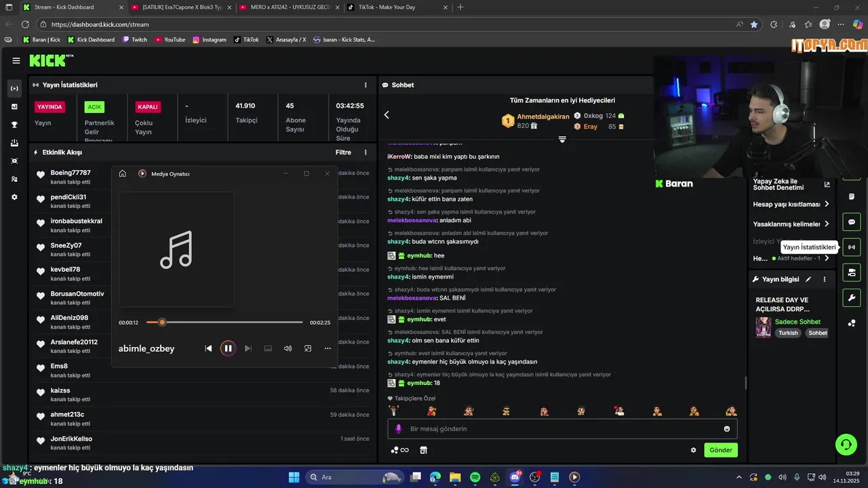Toggle subtitles button in Media Player

tap(268, 348)
